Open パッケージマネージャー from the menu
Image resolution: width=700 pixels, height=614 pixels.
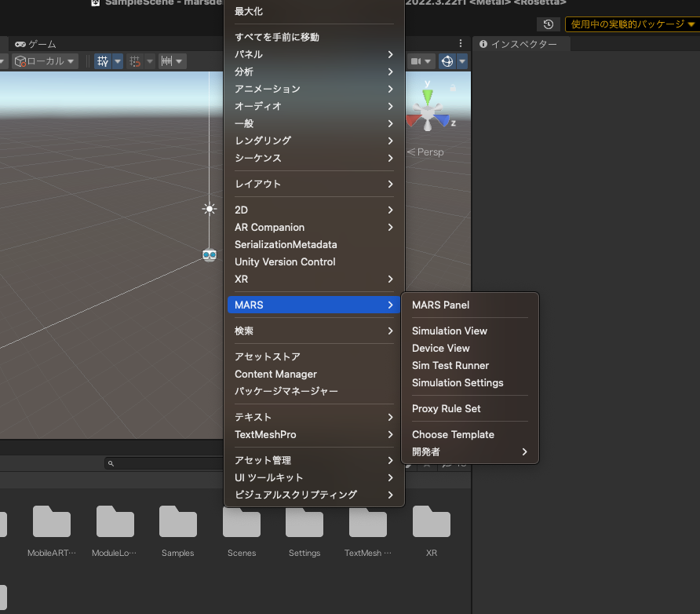tap(314, 391)
